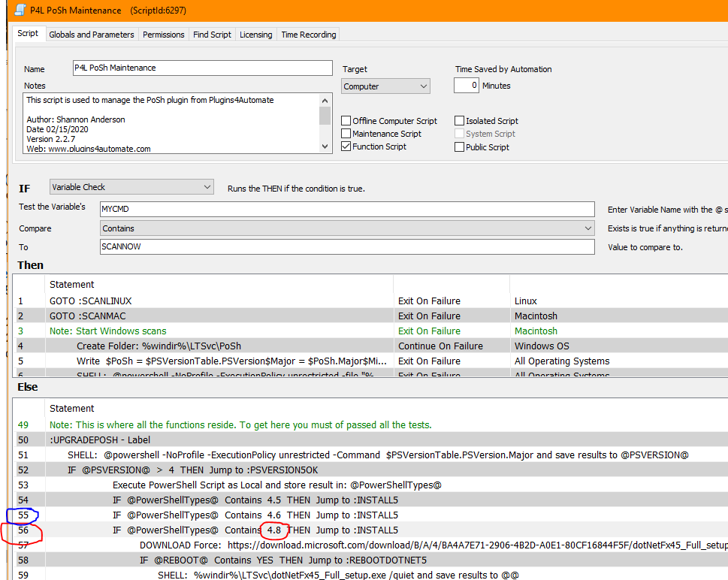Enable Offline Computer Script checkbox

346,121
